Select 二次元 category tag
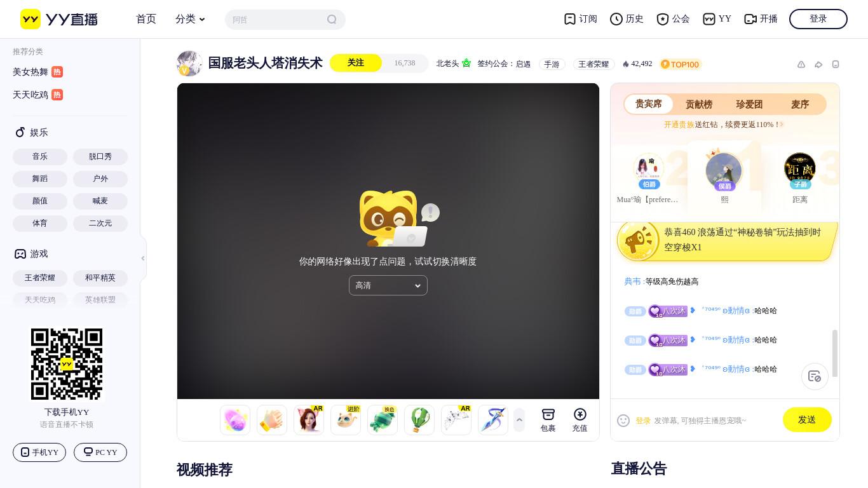 coord(100,223)
